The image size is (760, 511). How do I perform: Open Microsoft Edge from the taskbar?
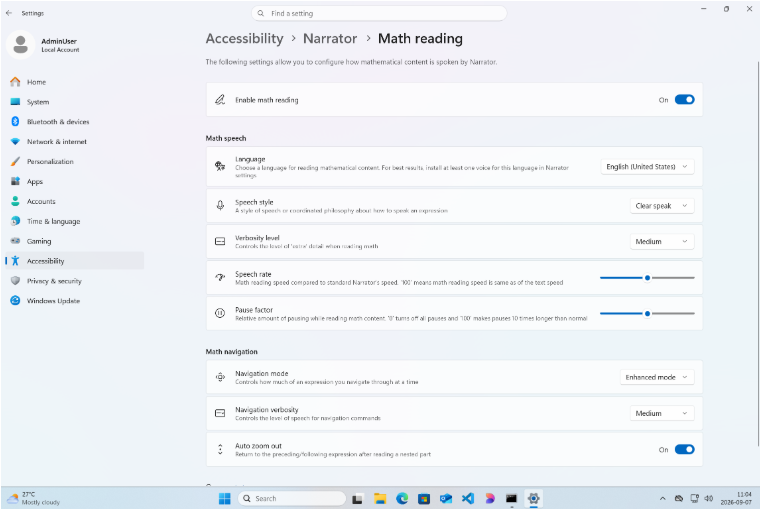coord(402,498)
